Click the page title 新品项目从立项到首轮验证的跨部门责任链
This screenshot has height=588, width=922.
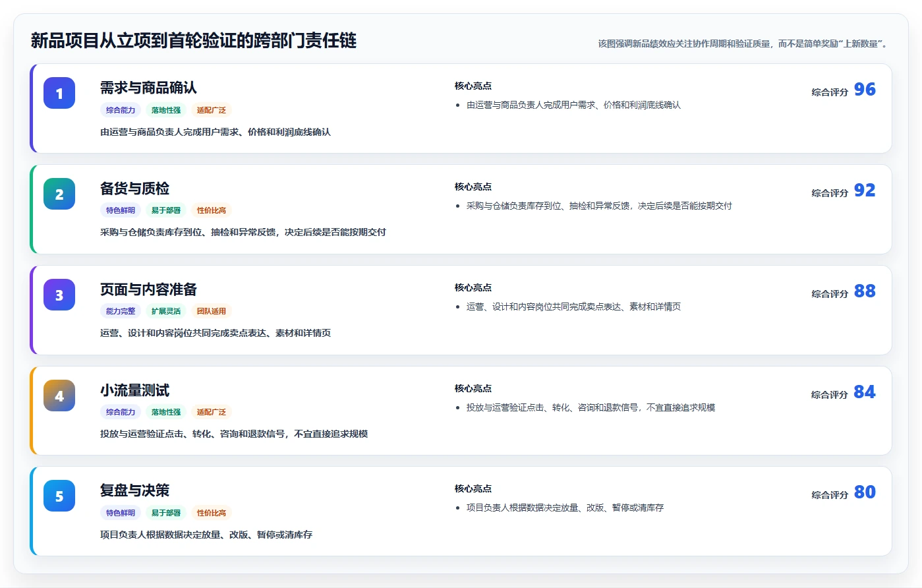point(194,41)
